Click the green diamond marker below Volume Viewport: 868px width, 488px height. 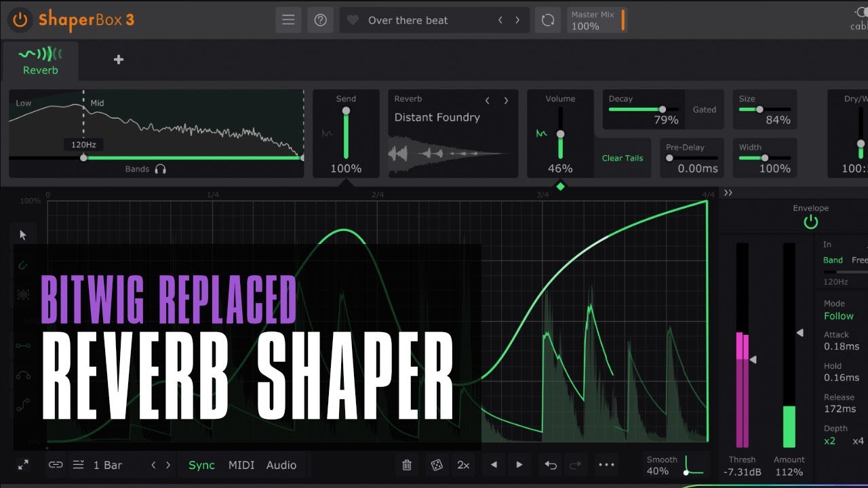[x=560, y=186]
